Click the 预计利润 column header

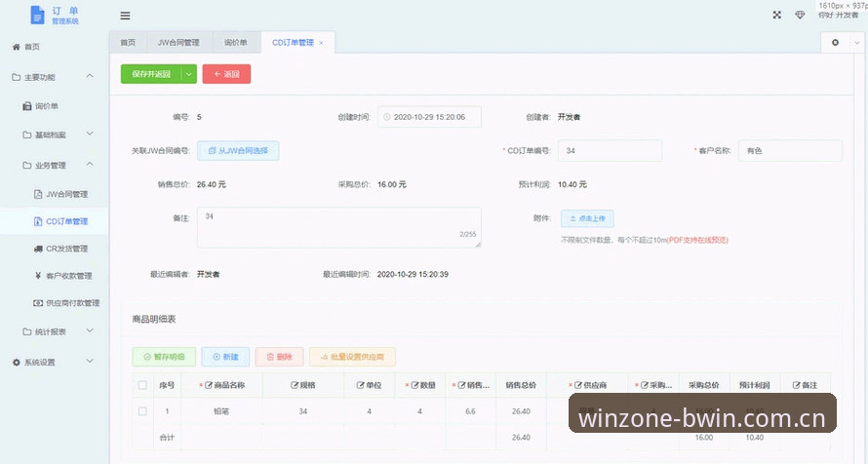[x=755, y=385]
